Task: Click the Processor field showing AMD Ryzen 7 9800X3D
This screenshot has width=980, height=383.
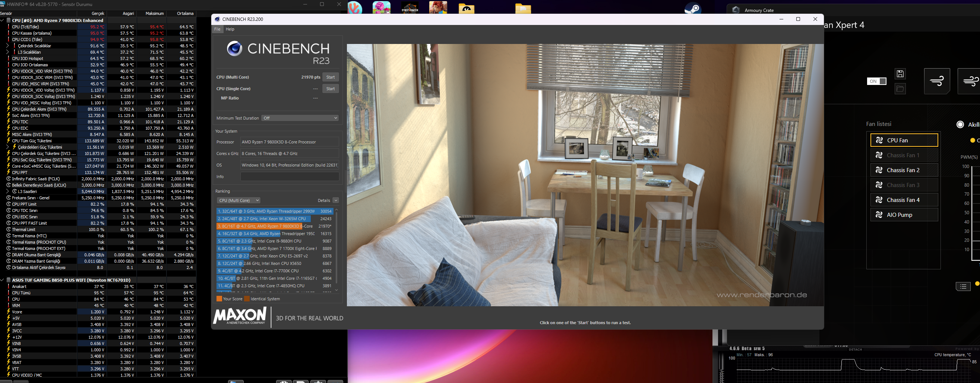Action: 290,142
